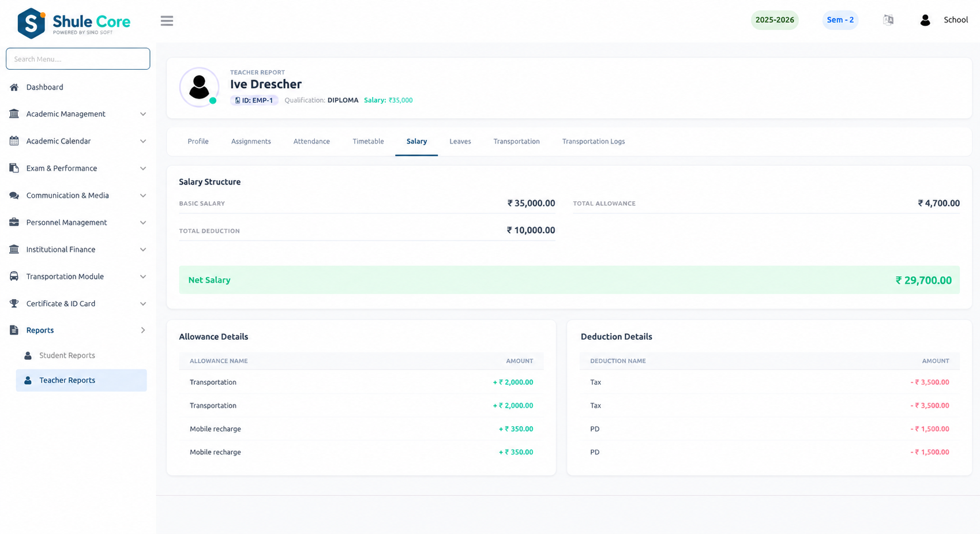Expand Academic Management chevron
This screenshot has height=534, width=980.
143,114
